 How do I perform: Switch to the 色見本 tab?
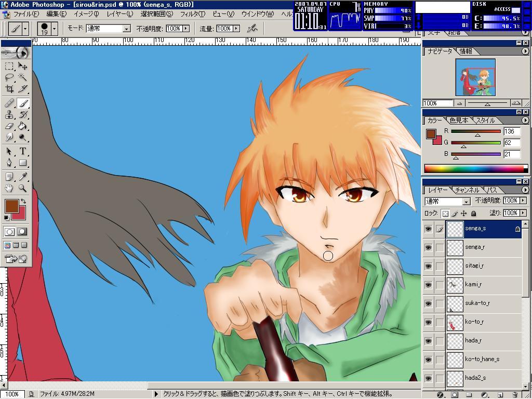point(459,121)
